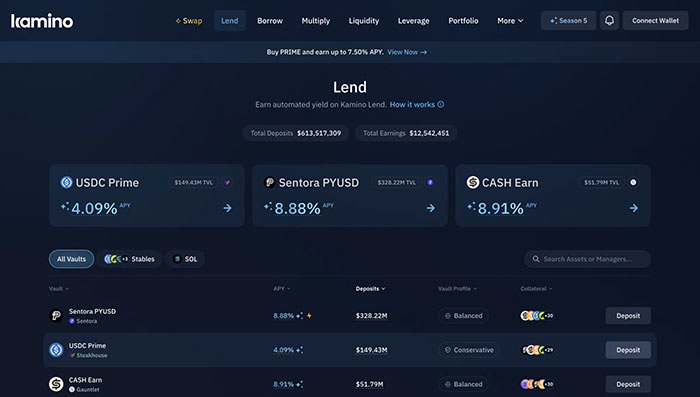This screenshot has height=397, width=700.
Task: Expand the More dropdown menu
Action: (510, 21)
